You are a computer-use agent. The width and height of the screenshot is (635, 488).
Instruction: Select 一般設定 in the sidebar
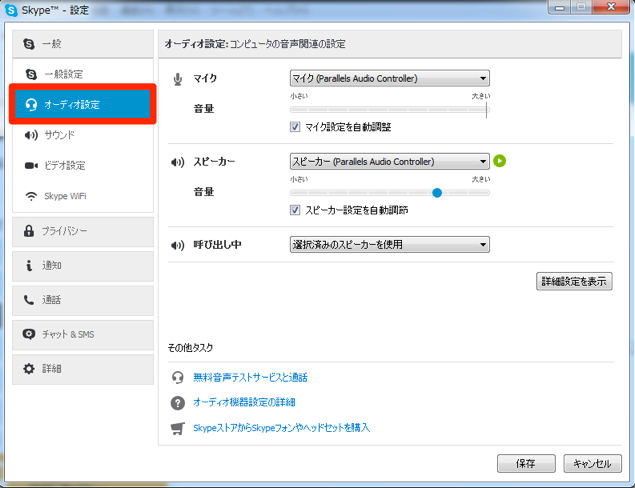pyautogui.click(x=83, y=74)
